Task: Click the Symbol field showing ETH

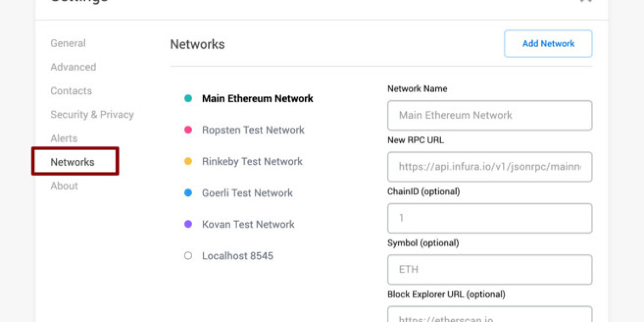Action: tap(489, 269)
